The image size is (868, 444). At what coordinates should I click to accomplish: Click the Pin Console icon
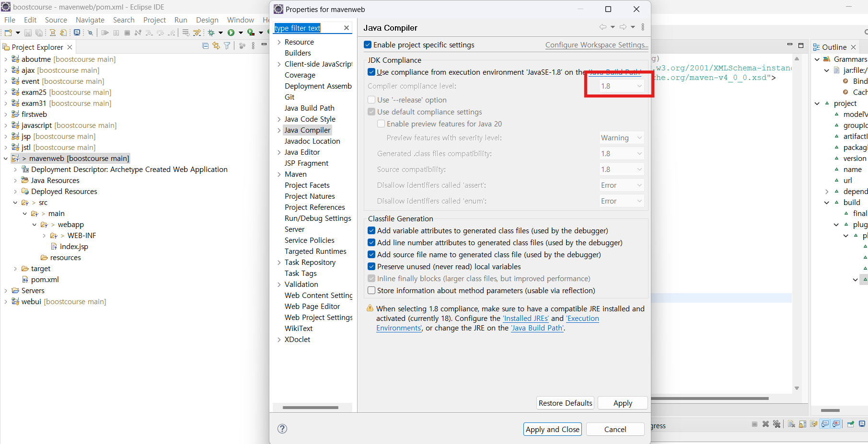pyautogui.click(x=850, y=424)
